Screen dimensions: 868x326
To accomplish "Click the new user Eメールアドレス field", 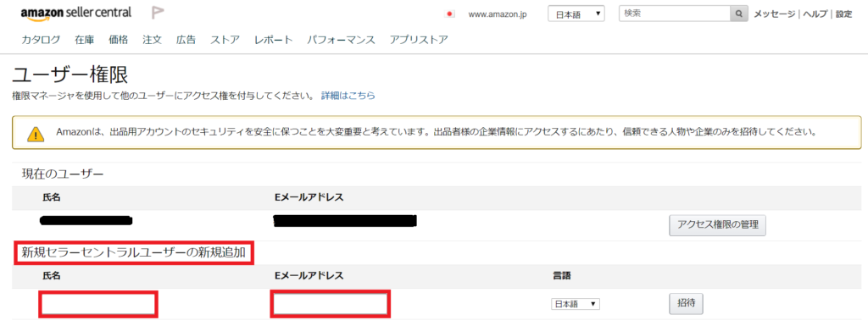I will coord(331,305).
